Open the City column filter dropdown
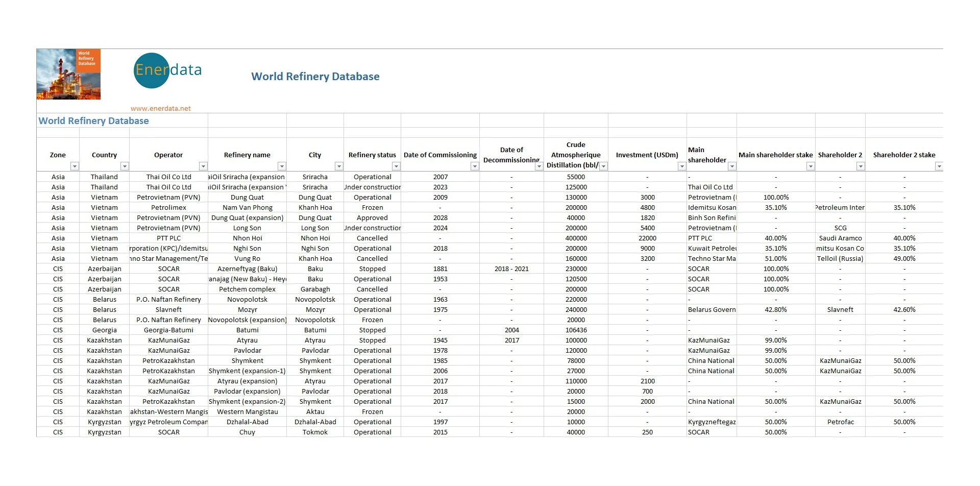Image resolution: width=980 pixels, height=486 pixels. [339, 166]
